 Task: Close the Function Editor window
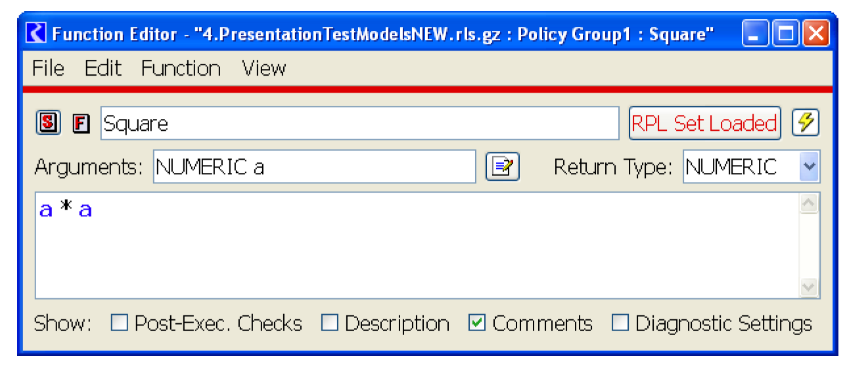click(x=815, y=34)
